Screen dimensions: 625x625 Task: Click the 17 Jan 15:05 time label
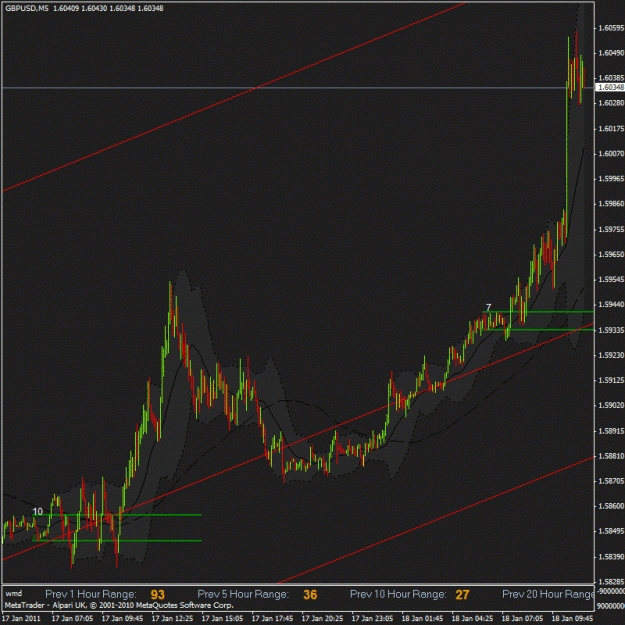pos(222,618)
